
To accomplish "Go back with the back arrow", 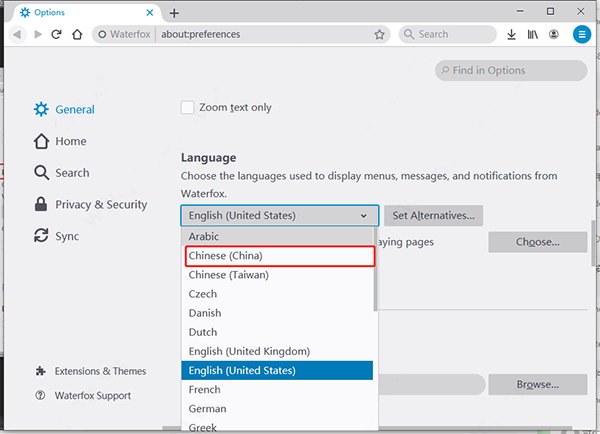I will (x=17, y=34).
